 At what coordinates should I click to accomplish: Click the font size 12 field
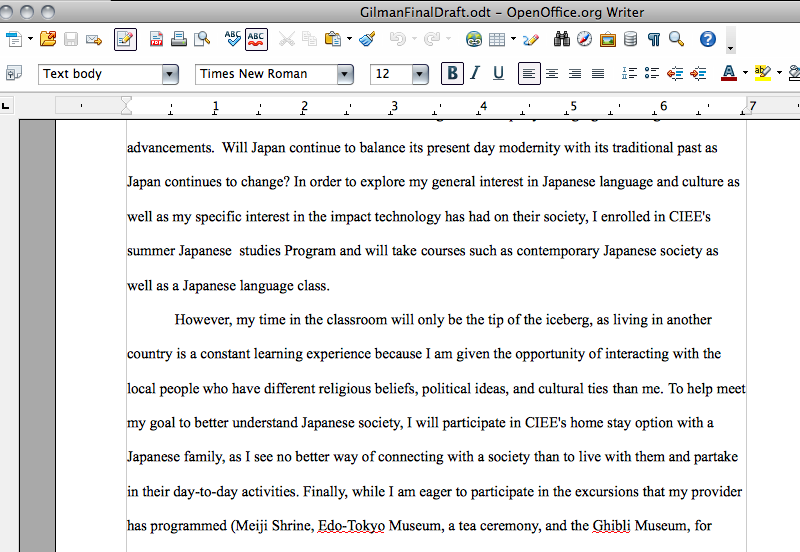click(391, 74)
